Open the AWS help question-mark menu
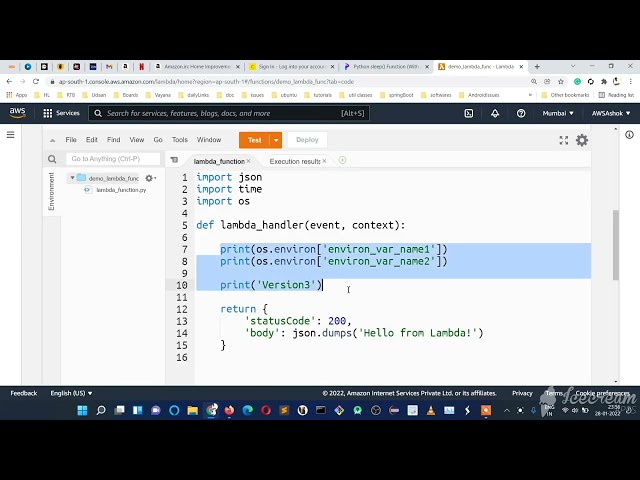This screenshot has width=640, height=480. coord(521,113)
